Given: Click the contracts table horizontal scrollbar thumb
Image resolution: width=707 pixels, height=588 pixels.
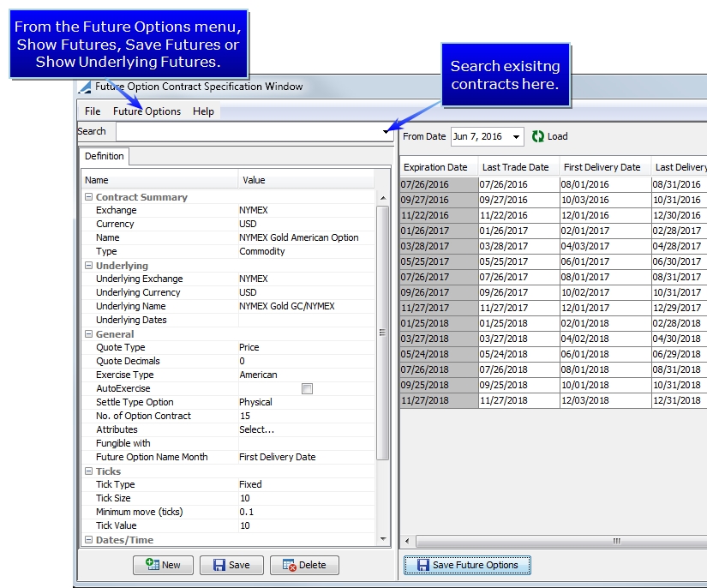Looking at the screenshot, I should pos(561,541).
